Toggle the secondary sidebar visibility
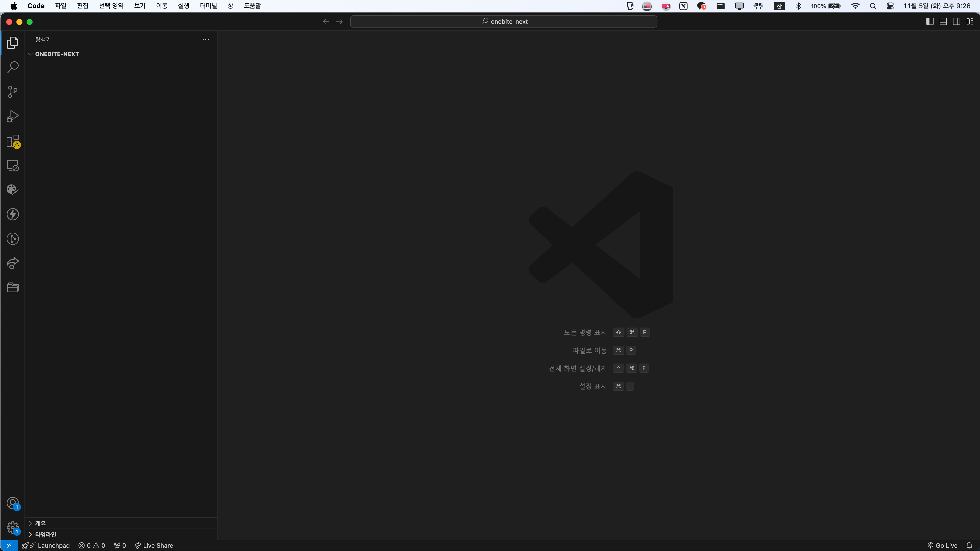Viewport: 980px width, 551px height. [957, 22]
